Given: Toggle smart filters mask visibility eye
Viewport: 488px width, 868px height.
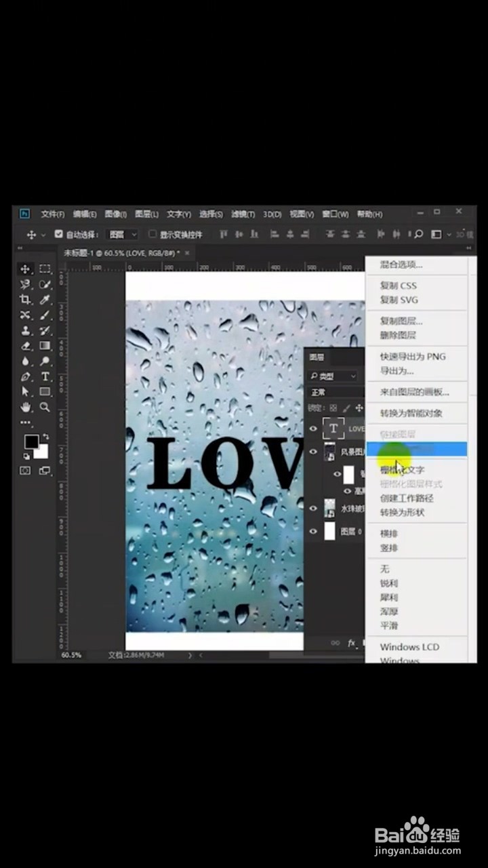Looking at the screenshot, I should click(337, 474).
